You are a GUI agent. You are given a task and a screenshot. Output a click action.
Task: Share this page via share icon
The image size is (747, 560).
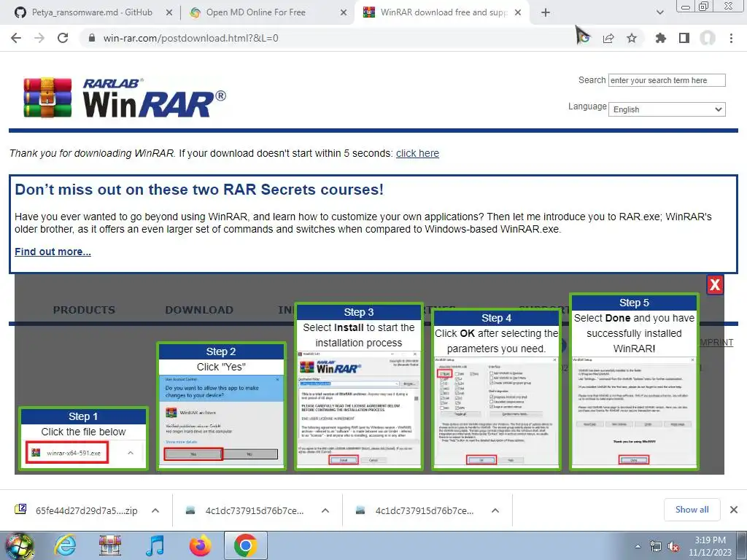click(608, 38)
